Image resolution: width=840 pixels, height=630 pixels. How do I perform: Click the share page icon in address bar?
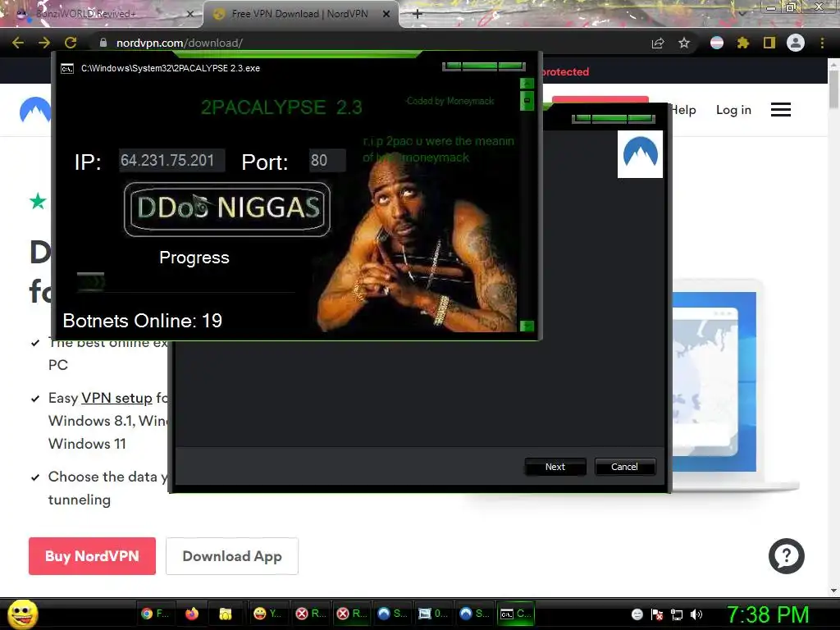(x=658, y=43)
